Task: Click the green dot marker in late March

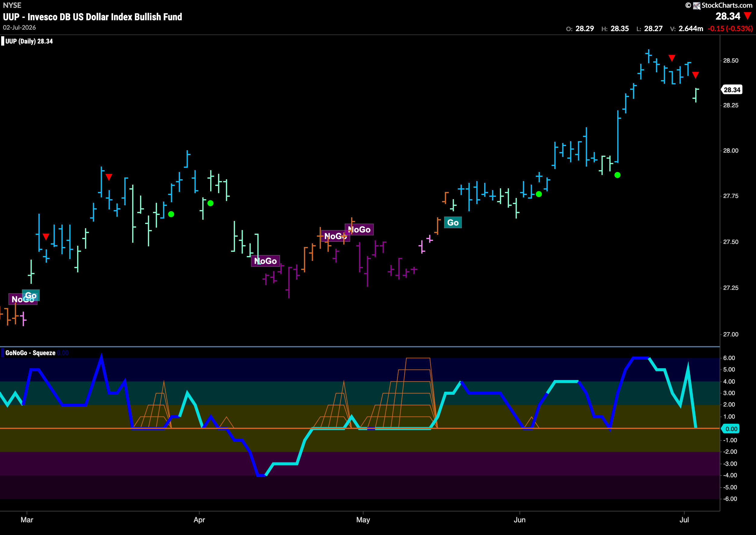Action: pyautogui.click(x=171, y=214)
